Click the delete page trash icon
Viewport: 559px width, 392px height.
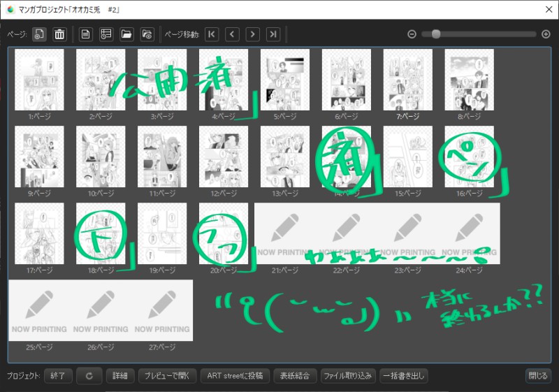59,34
